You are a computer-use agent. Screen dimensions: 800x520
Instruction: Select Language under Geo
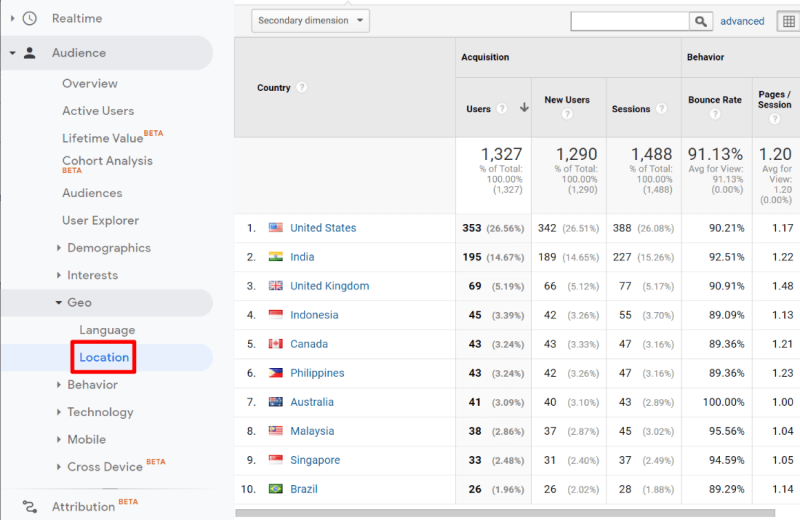107,330
